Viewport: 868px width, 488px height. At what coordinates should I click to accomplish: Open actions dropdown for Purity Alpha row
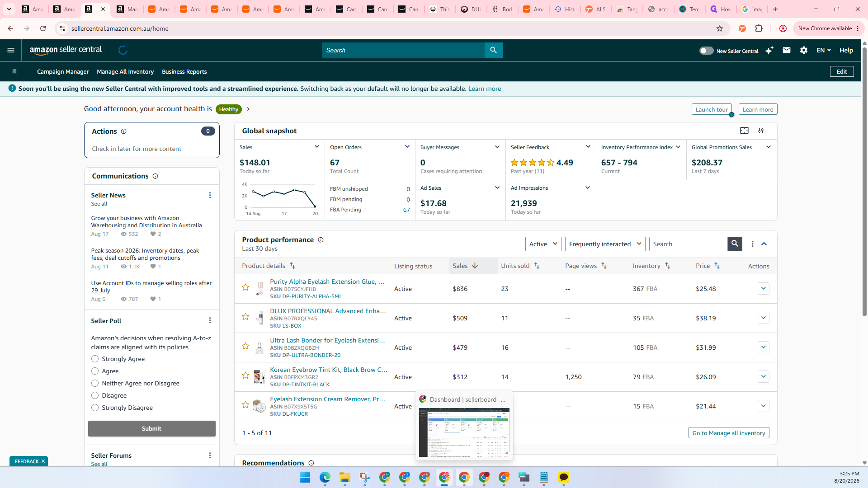763,288
